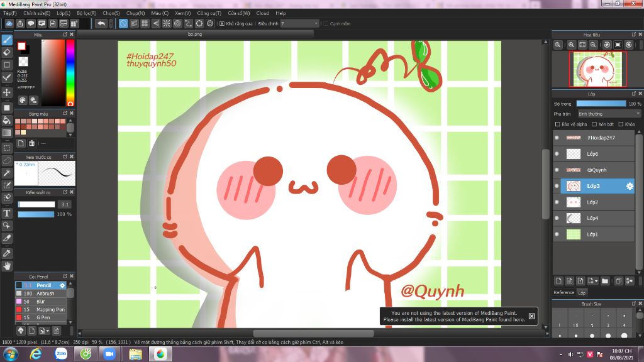The image size is (644, 362).
Task: Click the canvas horizontal scrollbar
Action: [x=313, y=333]
